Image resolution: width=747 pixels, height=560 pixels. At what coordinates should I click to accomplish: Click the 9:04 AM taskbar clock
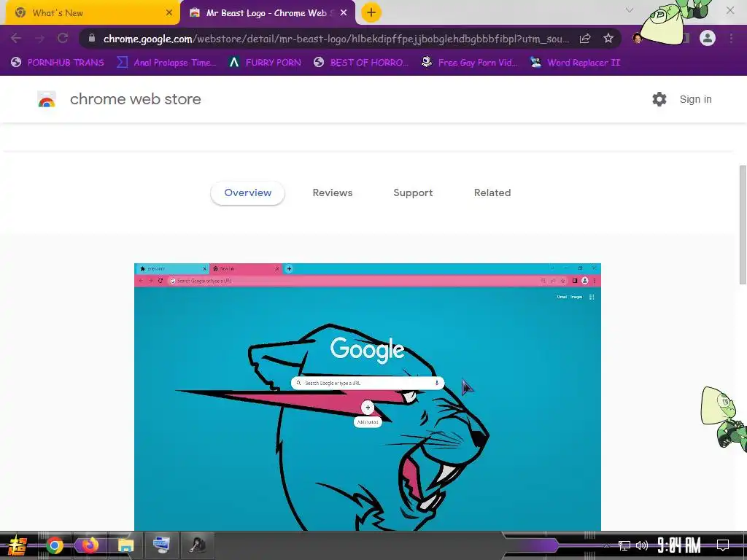(x=679, y=545)
